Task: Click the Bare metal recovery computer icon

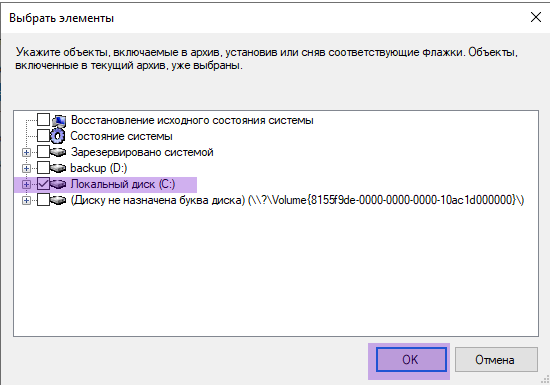Action: (x=59, y=121)
